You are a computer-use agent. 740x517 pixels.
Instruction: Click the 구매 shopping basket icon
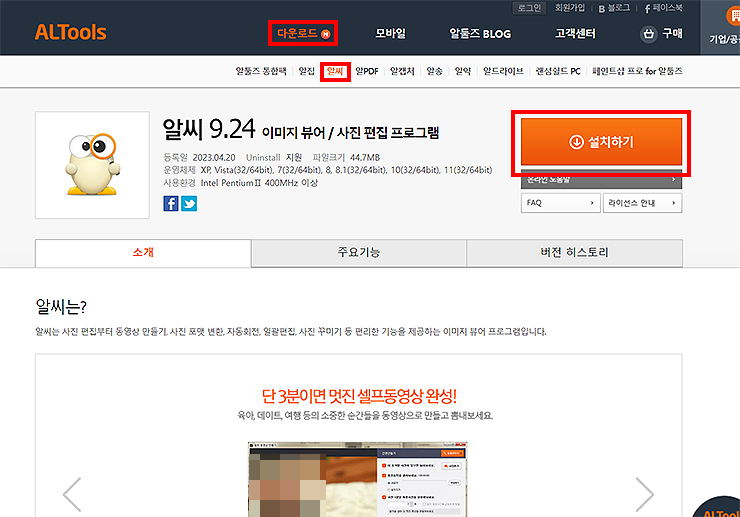648,34
